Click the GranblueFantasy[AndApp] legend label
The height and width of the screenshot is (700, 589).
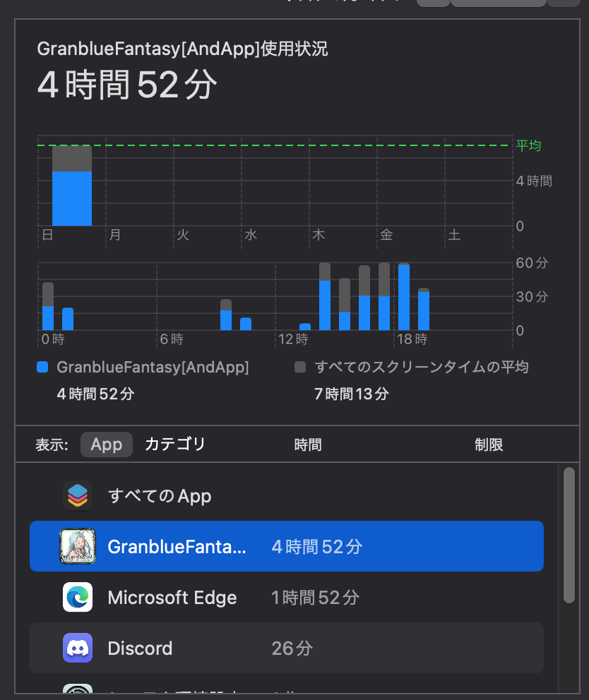point(153,367)
